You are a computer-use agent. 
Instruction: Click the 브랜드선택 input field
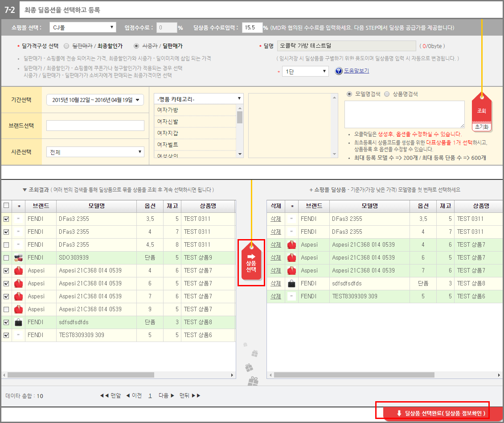95,126
